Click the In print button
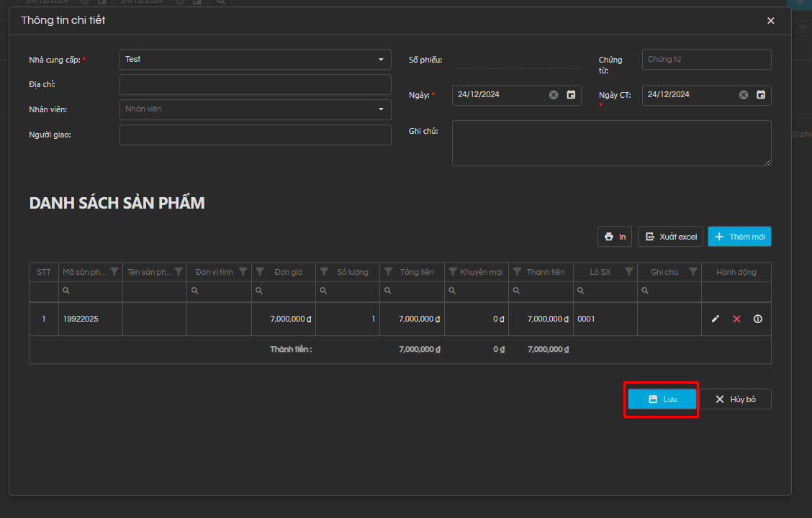 point(615,237)
